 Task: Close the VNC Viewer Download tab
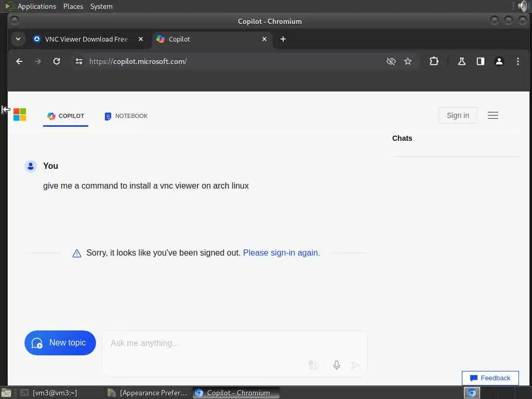141,39
